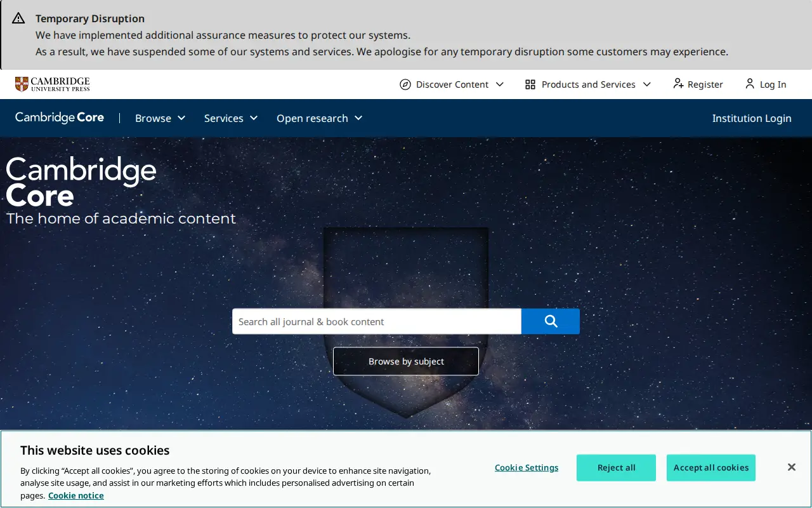This screenshot has height=508, width=812.
Task: Close the cookie banner with the X
Action: (x=791, y=467)
